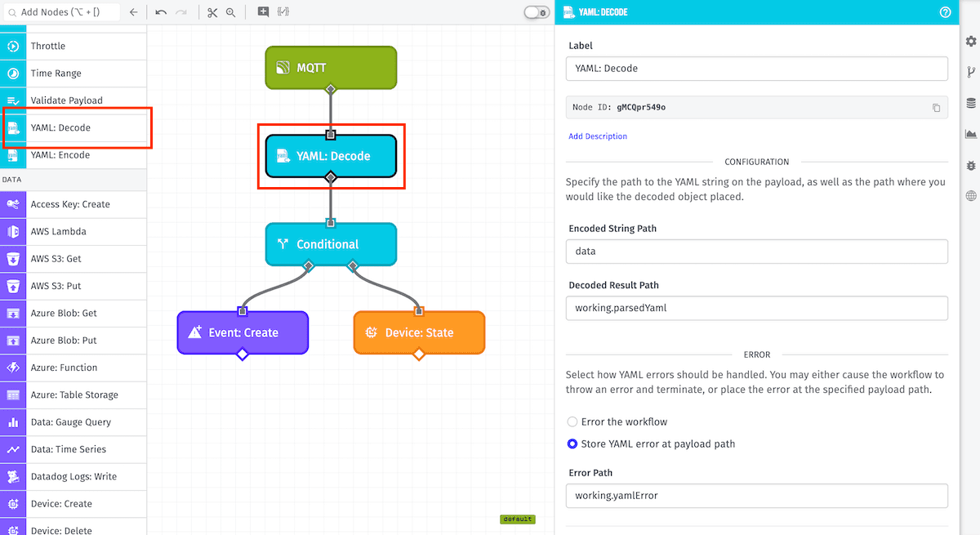Open the help icon in YAML: Decode header

(946, 12)
